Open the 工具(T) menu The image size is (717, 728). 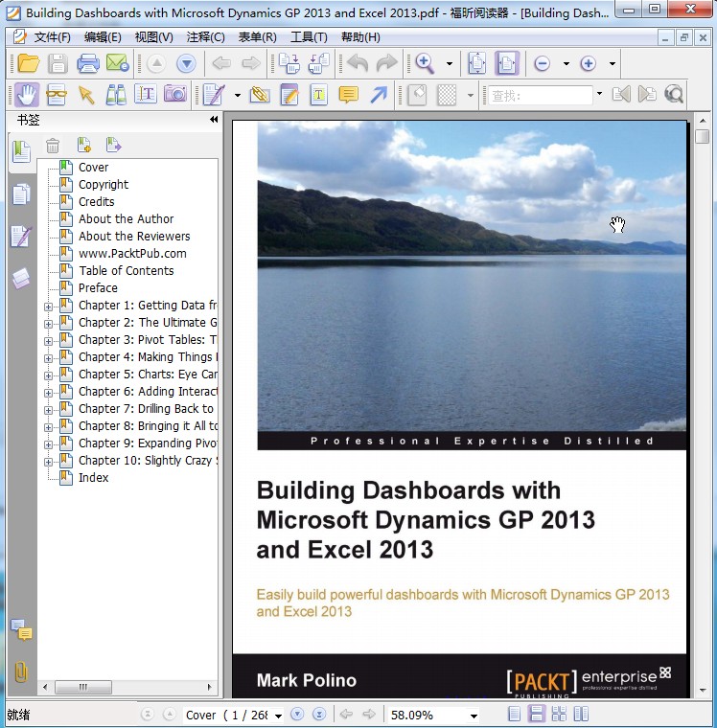point(309,37)
